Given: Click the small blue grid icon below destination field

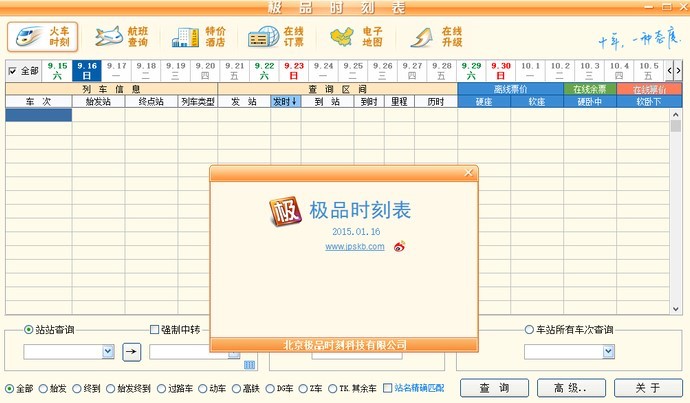Looking at the screenshot, I should [x=250, y=365].
